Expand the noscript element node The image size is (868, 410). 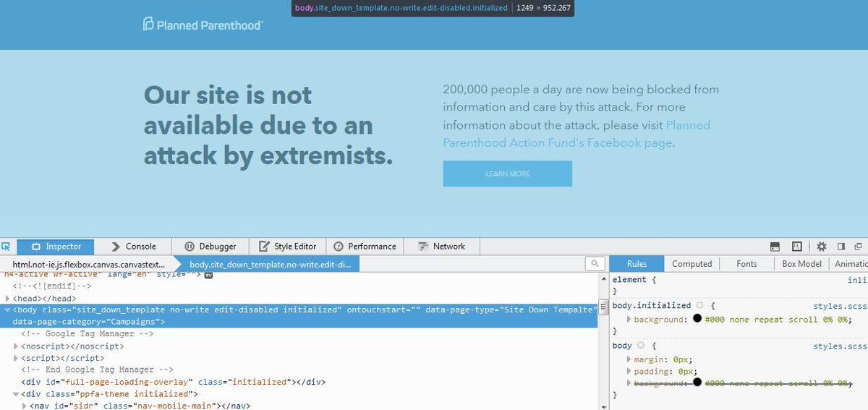click(x=16, y=346)
